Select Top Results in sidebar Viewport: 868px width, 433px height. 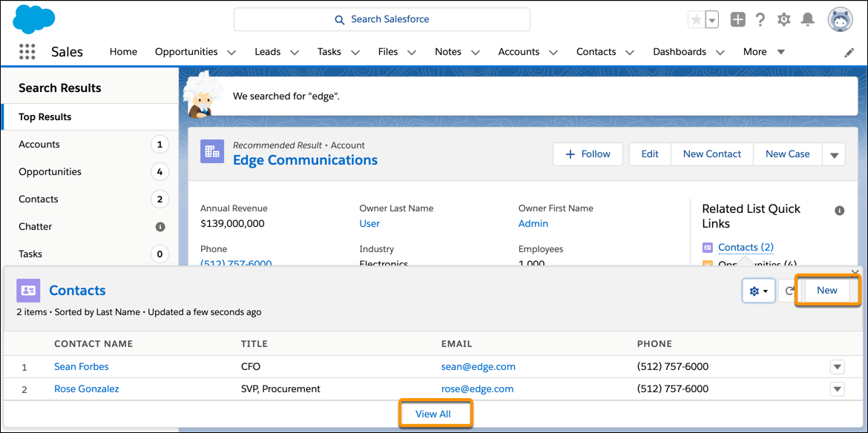click(x=91, y=117)
